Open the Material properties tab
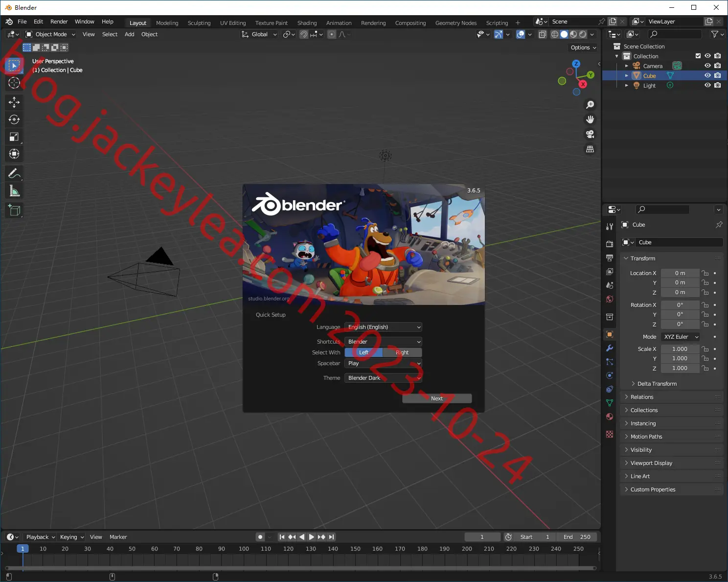The width and height of the screenshot is (728, 582). [x=610, y=417]
